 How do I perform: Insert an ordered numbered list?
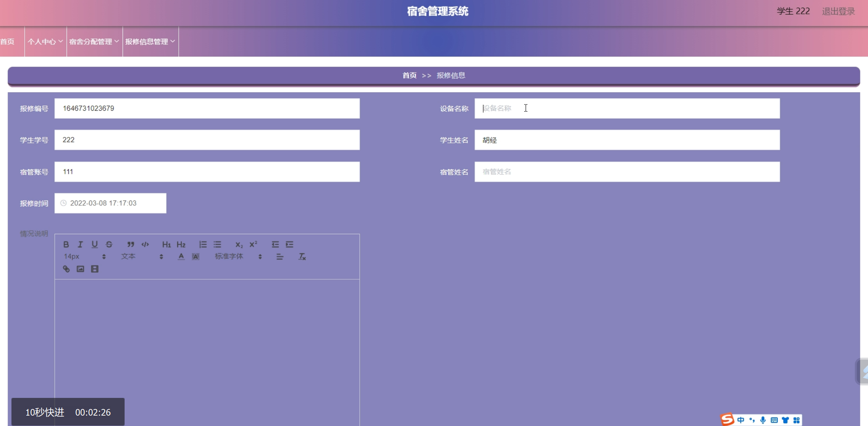pos(203,245)
